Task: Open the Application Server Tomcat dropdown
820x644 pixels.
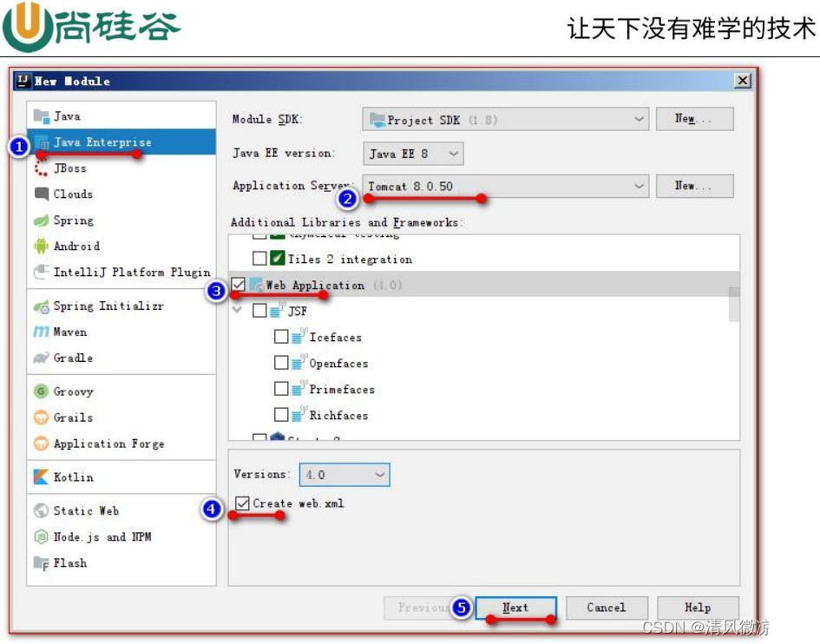Action: (505, 187)
